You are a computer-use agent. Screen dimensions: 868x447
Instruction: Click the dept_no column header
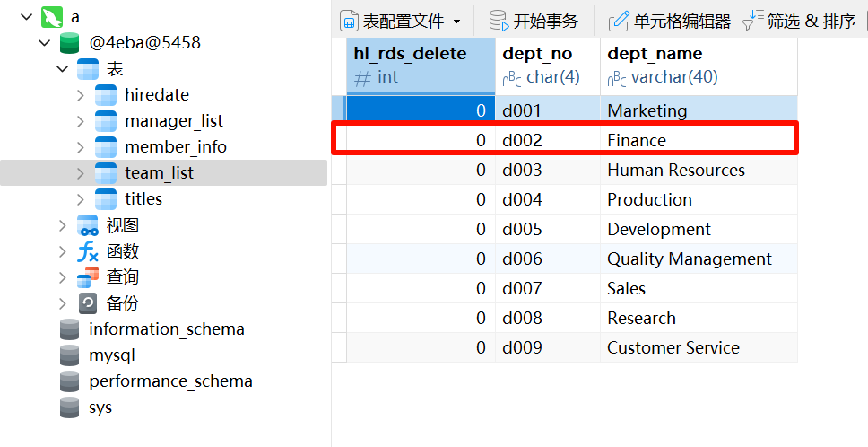tap(548, 66)
